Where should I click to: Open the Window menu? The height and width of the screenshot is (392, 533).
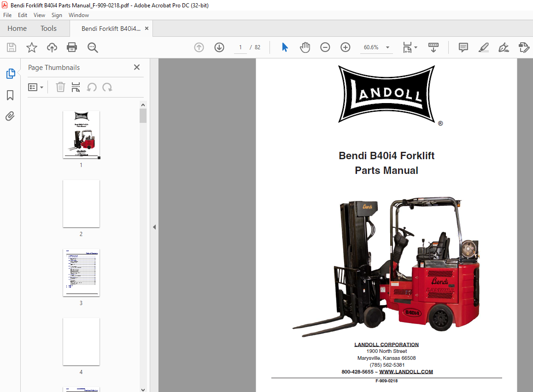[x=78, y=15]
